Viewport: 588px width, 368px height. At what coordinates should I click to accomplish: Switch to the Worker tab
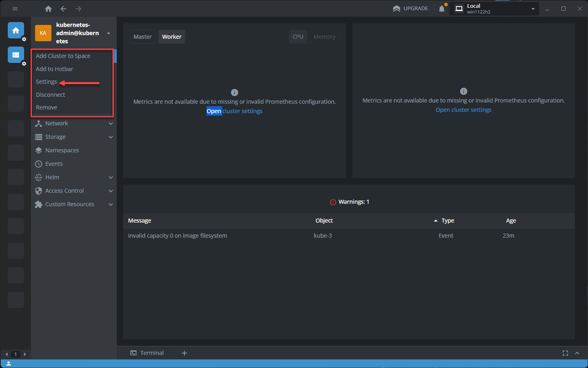click(172, 37)
